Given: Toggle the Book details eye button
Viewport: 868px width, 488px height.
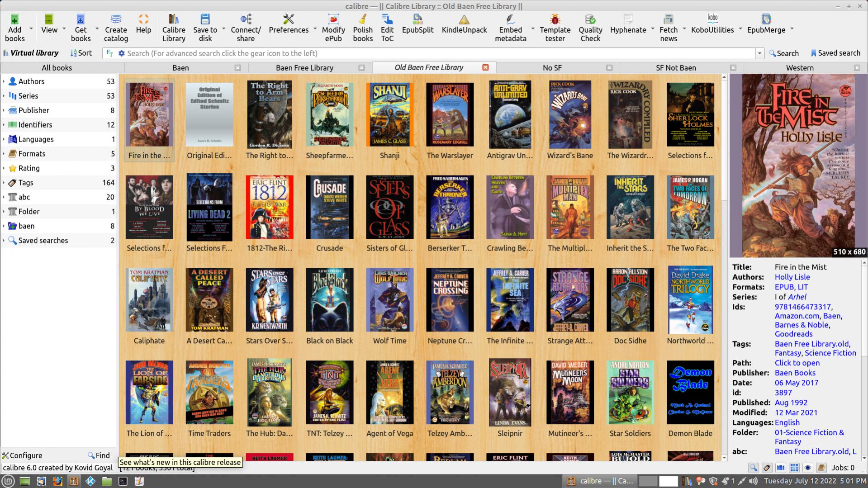Looking at the screenshot, I should click(807, 468).
